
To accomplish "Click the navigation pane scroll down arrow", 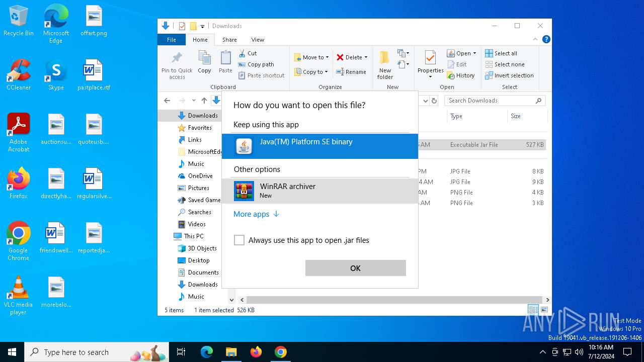I will [231, 300].
